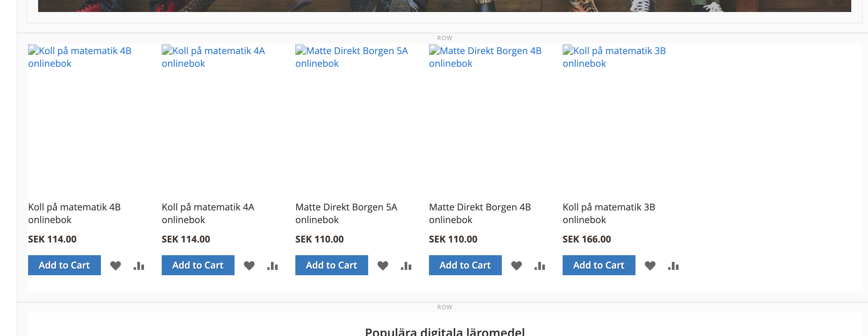Image resolution: width=868 pixels, height=336 pixels.
Task: Compare Matte Direkt Borgen 5A onlinebok
Action: [406, 266]
